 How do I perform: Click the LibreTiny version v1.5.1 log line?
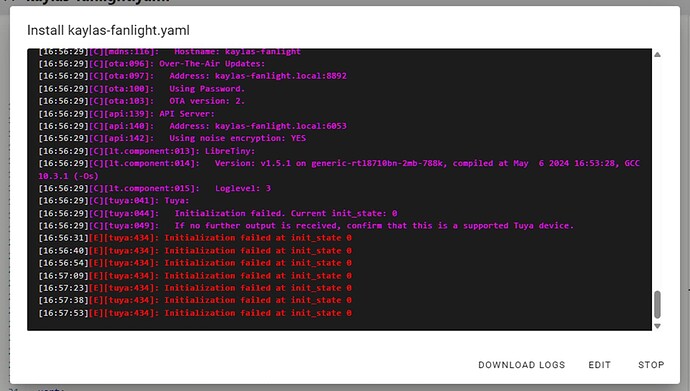tap(339, 169)
